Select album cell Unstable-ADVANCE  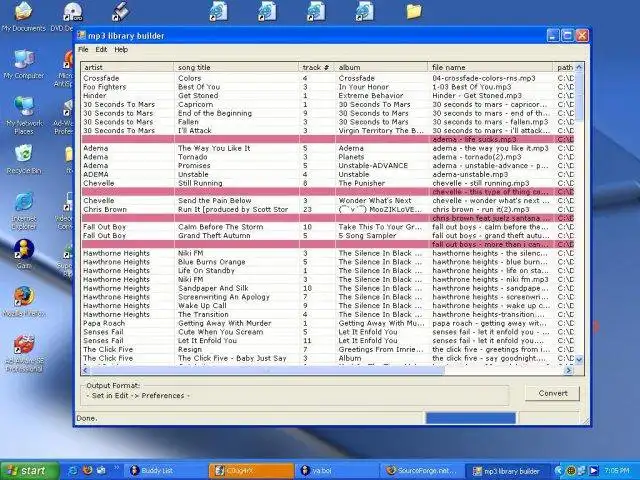coord(373,166)
